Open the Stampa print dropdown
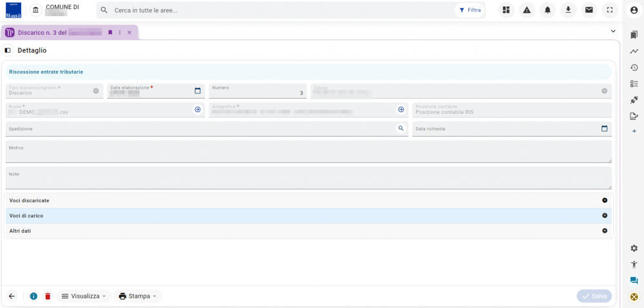 coord(138,296)
